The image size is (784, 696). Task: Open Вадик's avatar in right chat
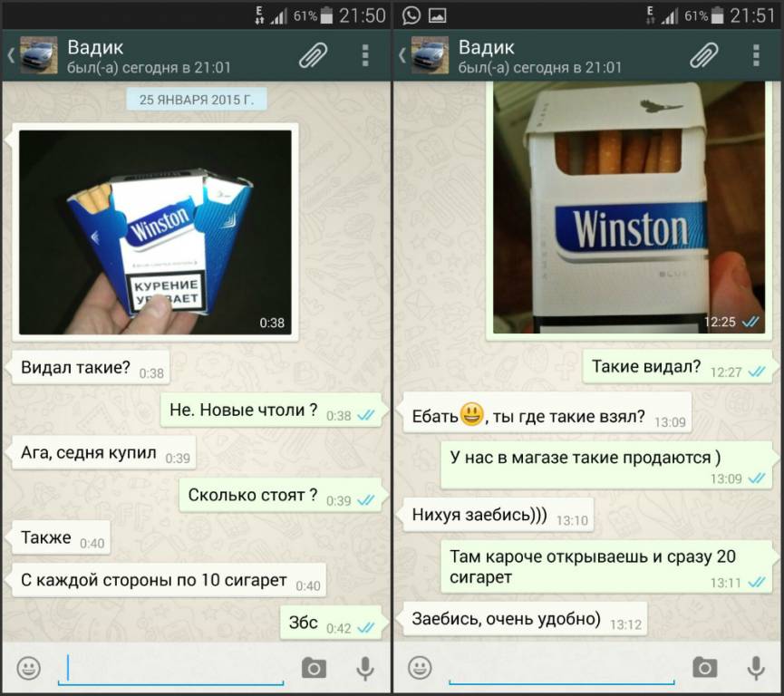point(430,55)
